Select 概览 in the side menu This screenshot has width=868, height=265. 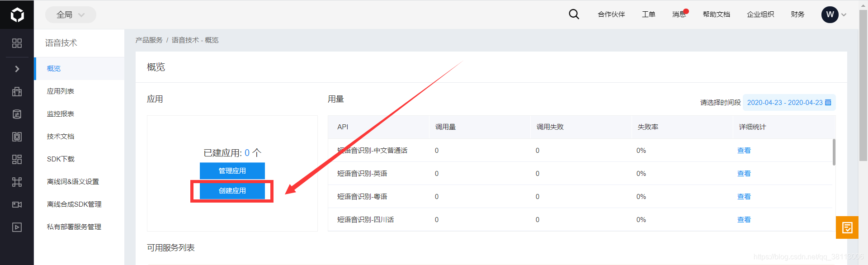click(79, 69)
